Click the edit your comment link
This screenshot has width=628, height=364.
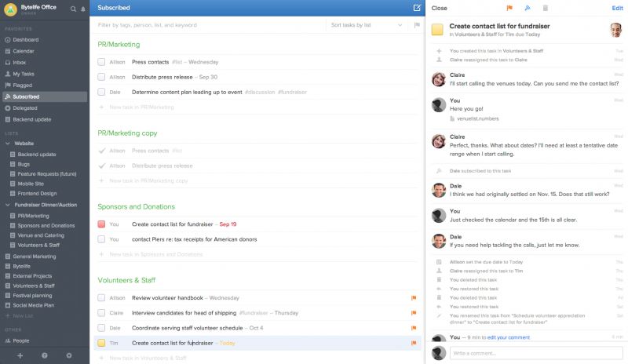coord(508,337)
